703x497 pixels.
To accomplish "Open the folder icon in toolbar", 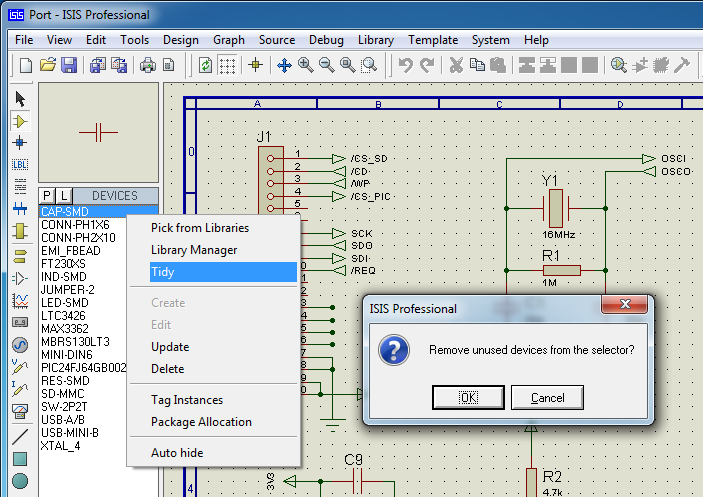I will click(48, 65).
